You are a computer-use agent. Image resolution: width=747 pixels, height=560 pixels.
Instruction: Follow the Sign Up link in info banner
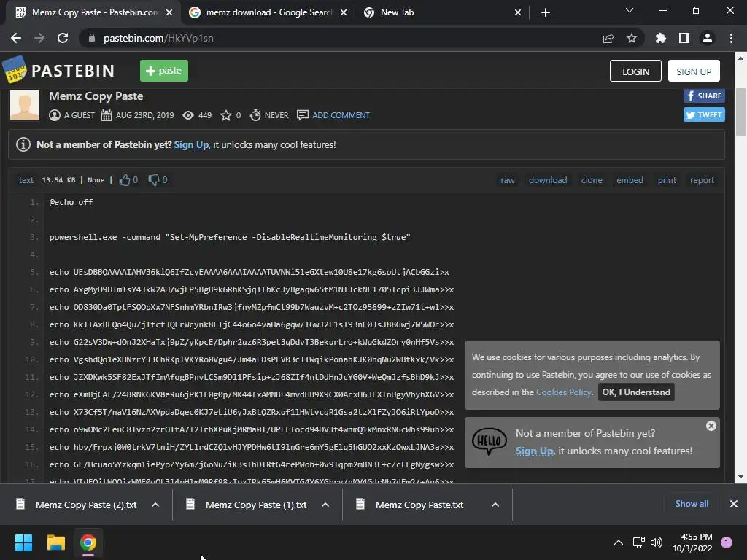click(192, 145)
